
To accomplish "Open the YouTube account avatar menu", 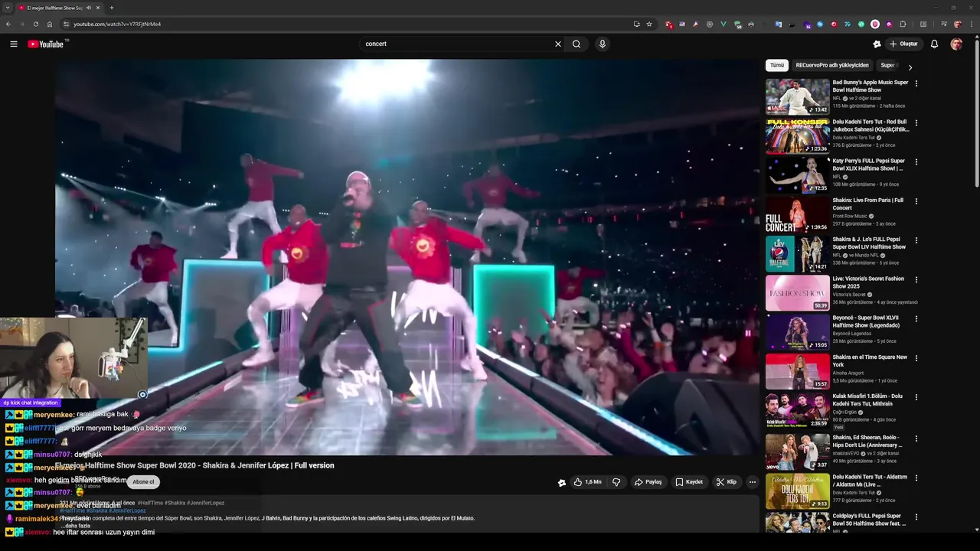I will tap(956, 44).
